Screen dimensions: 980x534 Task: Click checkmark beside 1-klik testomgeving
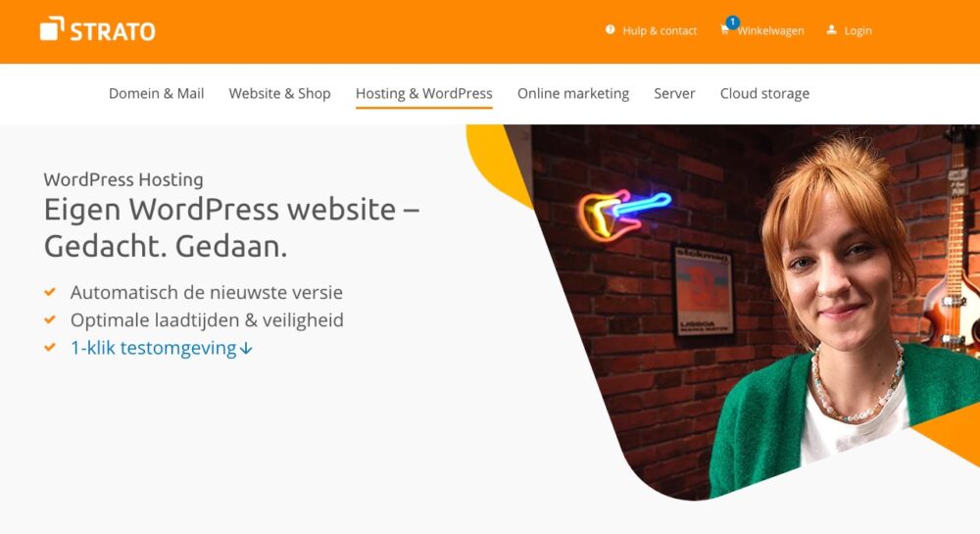point(50,347)
